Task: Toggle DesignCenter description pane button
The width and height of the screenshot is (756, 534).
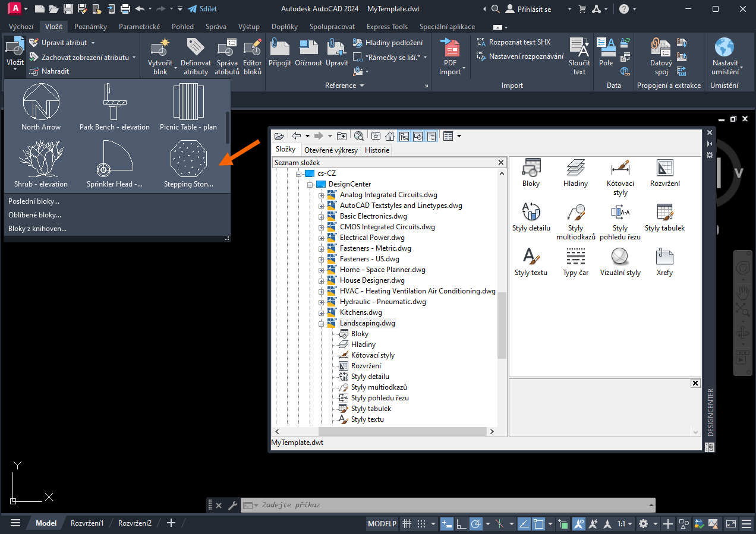Action: 431,136
